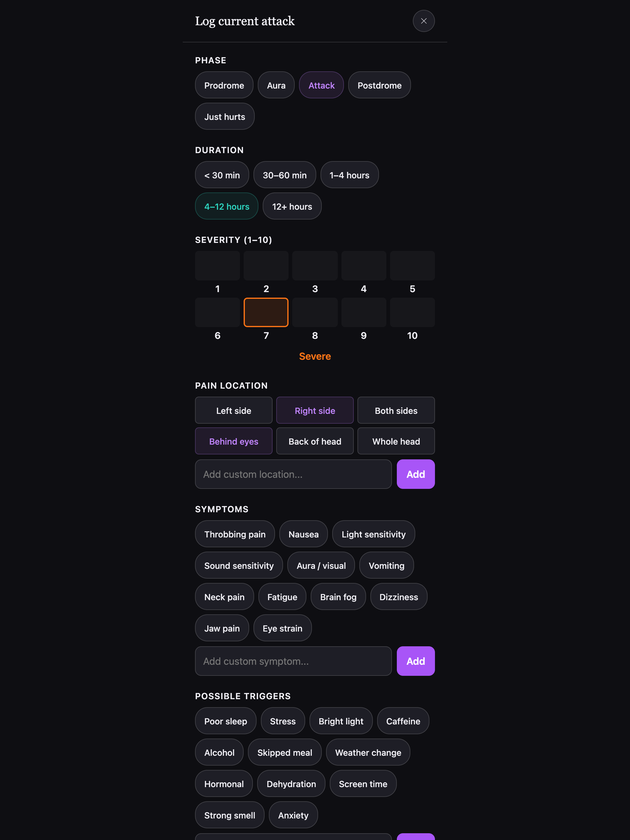
Task: Select the Weather change trigger
Action: (x=368, y=752)
